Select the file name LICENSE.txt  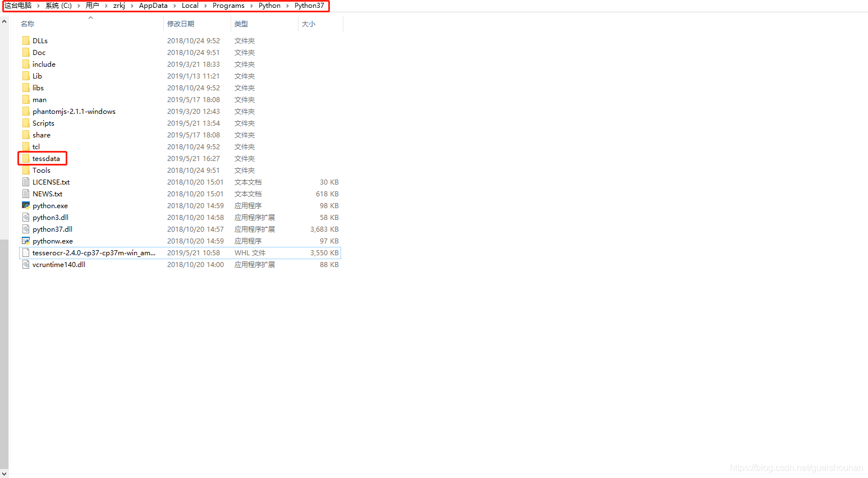tap(51, 182)
